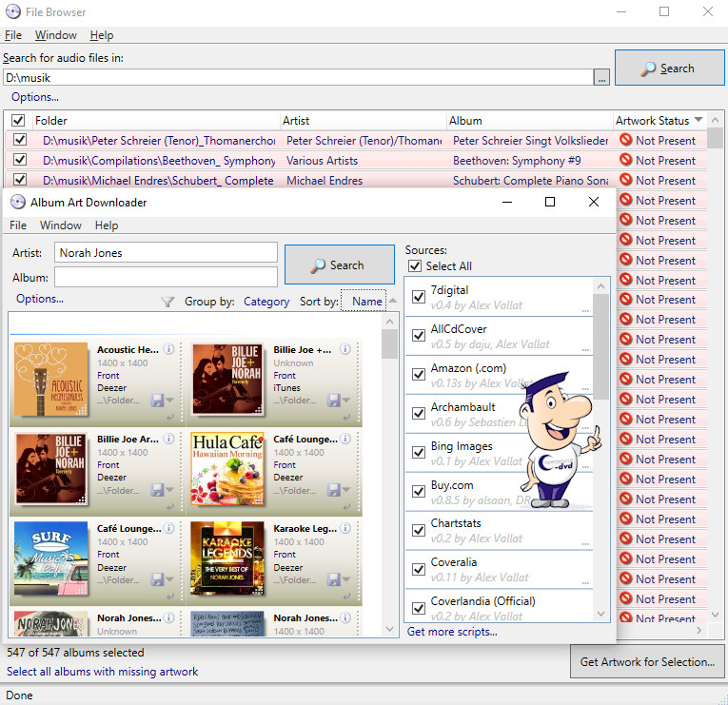This screenshot has width=728, height=705.
Task: Click the filter funnel icon beside Group by
Action: [x=167, y=302]
